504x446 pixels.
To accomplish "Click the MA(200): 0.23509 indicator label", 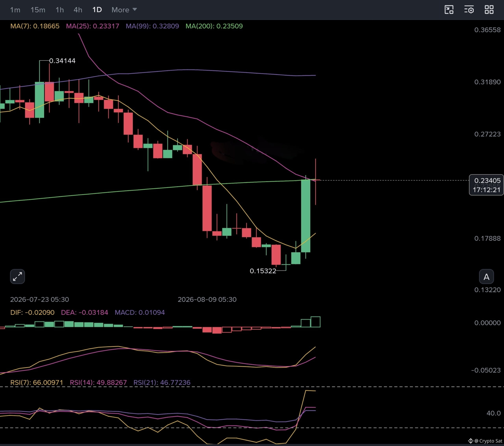I will 214,26.
